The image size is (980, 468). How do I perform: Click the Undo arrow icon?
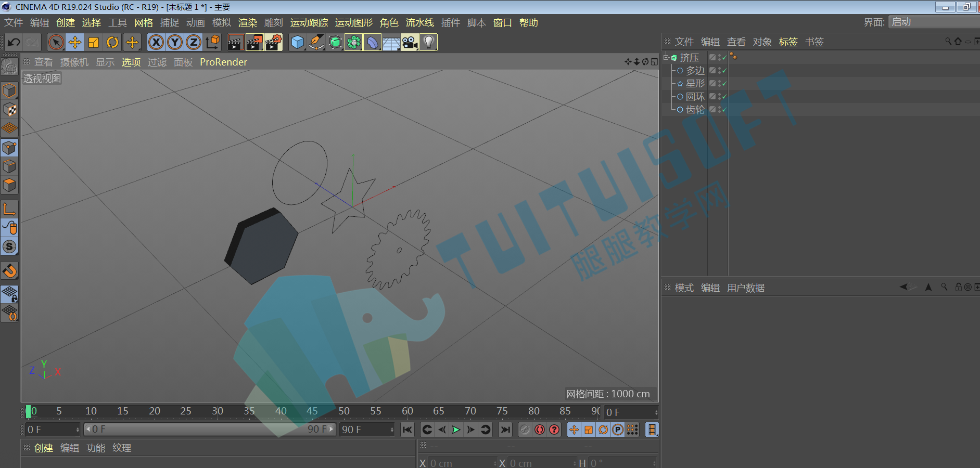click(x=14, y=42)
